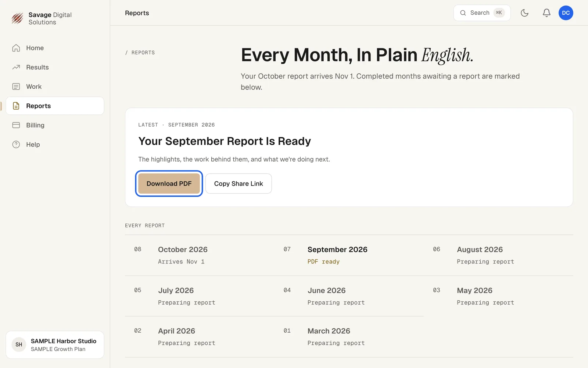Open the Billing page
Viewport: 588px width, 368px height.
pyautogui.click(x=55, y=125)
